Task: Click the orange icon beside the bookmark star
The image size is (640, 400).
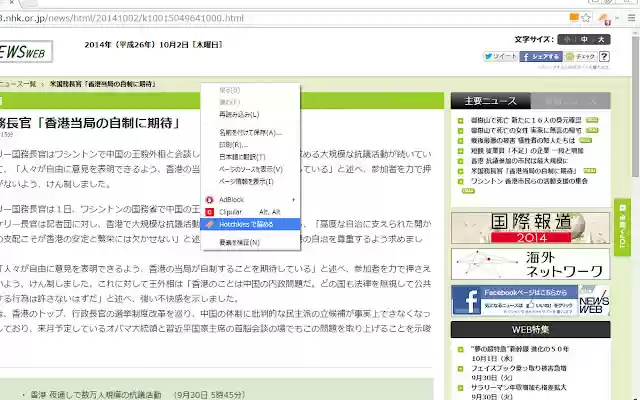Action: (x=574, y=17)
